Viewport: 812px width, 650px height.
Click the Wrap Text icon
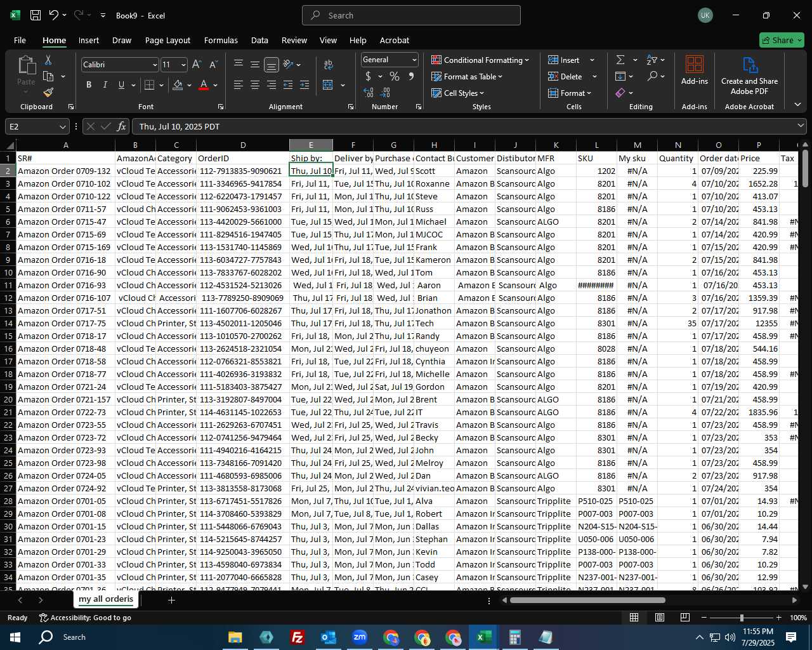(329, 65)
